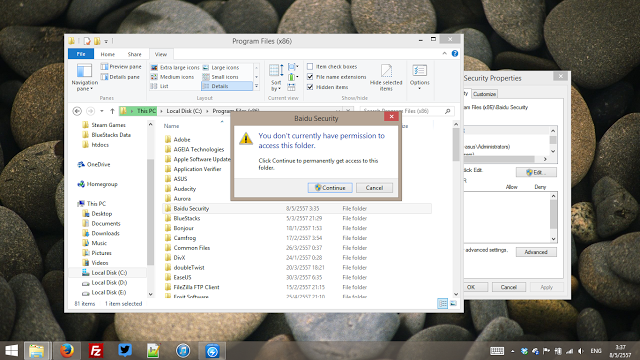The height and width of the screenshot is (360, 640).
Task: Expand the layout gallery more arrow
Action: [x=256, y=86]
